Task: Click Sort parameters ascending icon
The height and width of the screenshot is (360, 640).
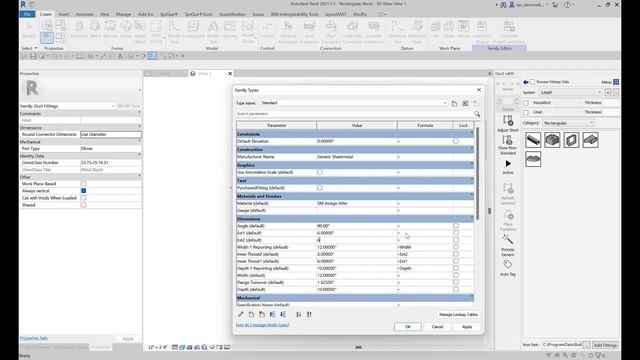Action: (298, 314)
